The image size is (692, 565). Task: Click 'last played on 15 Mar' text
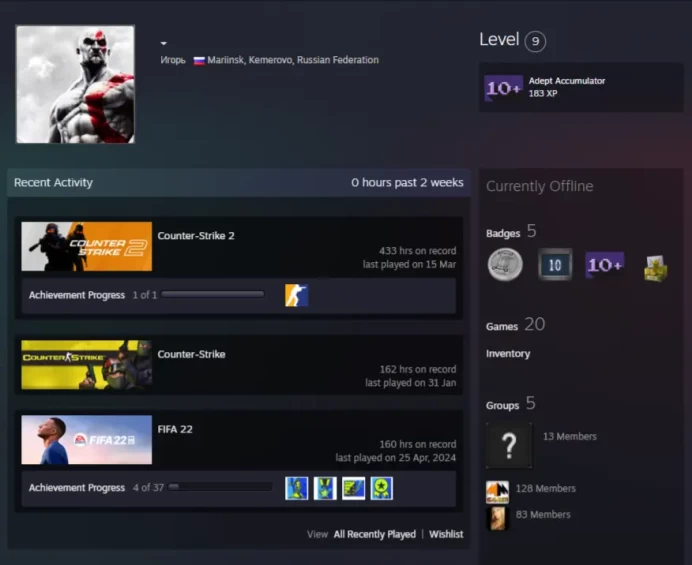tap(409, 264)
